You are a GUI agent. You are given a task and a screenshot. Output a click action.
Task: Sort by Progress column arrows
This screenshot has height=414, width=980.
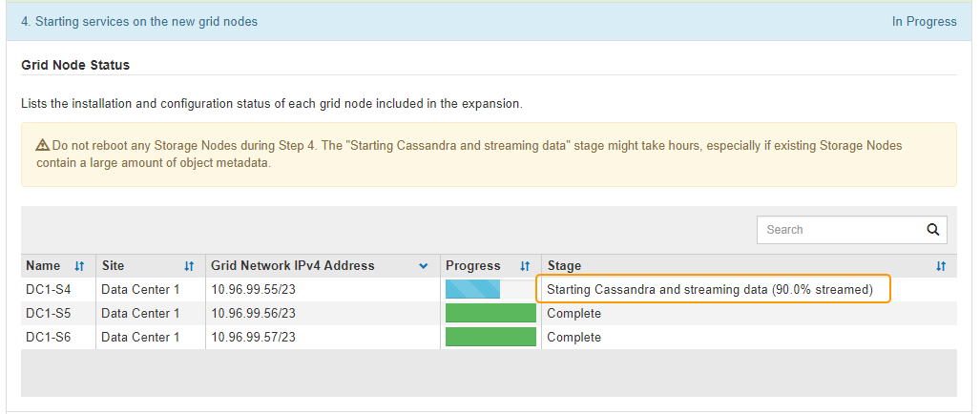click(525, 266)
